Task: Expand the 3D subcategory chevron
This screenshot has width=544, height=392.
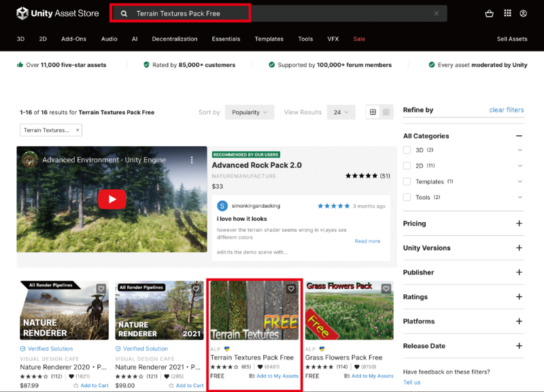Action: point(520,150)
